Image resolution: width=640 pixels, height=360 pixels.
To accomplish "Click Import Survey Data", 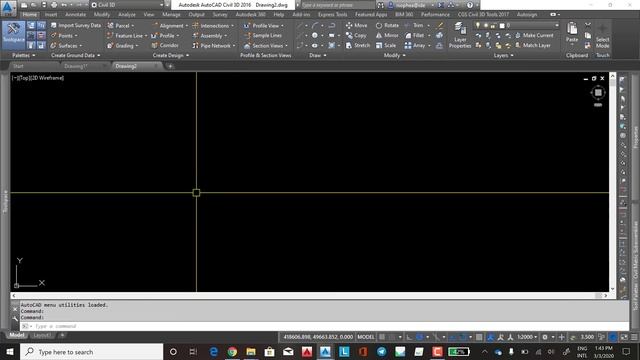I will (76, 25).
